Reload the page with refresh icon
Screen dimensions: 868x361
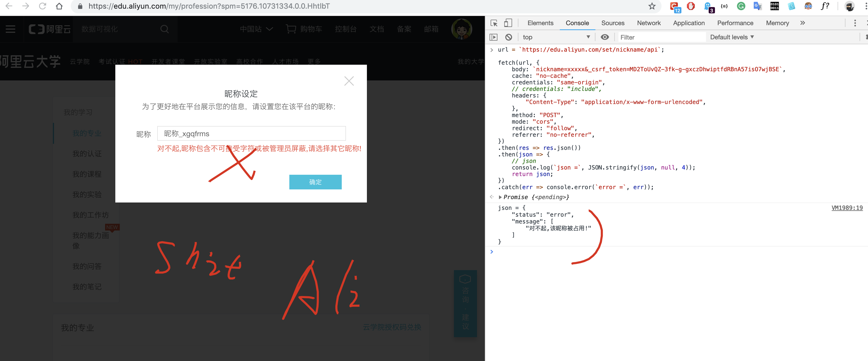click(x=42, y=6)
